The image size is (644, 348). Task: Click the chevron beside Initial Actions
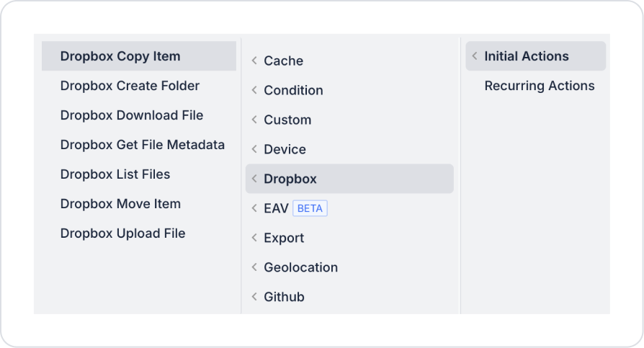click(x=475, y=56)
